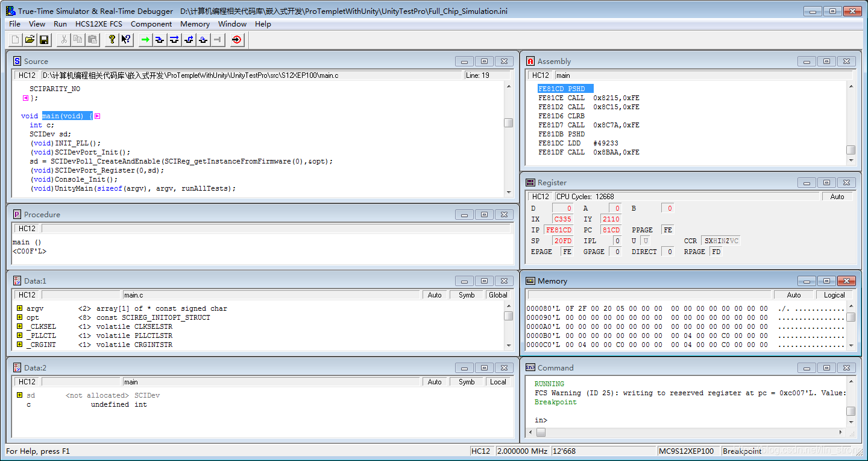
Task: Open the View menu
Action: pos(37,24)
